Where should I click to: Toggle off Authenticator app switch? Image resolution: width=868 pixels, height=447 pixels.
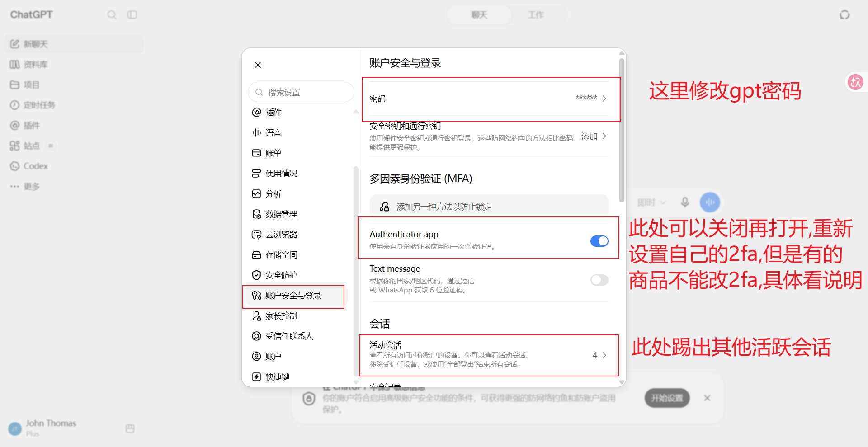coord(599,241)
